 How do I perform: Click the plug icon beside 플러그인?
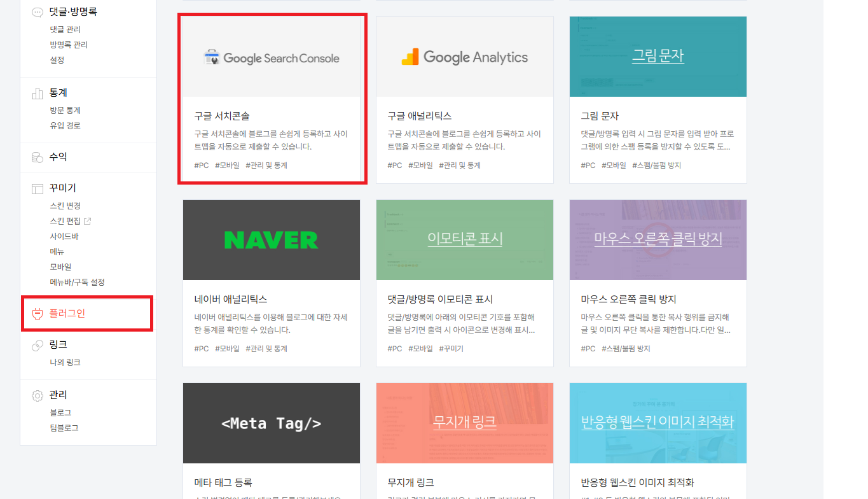click(x=38, y=314)
